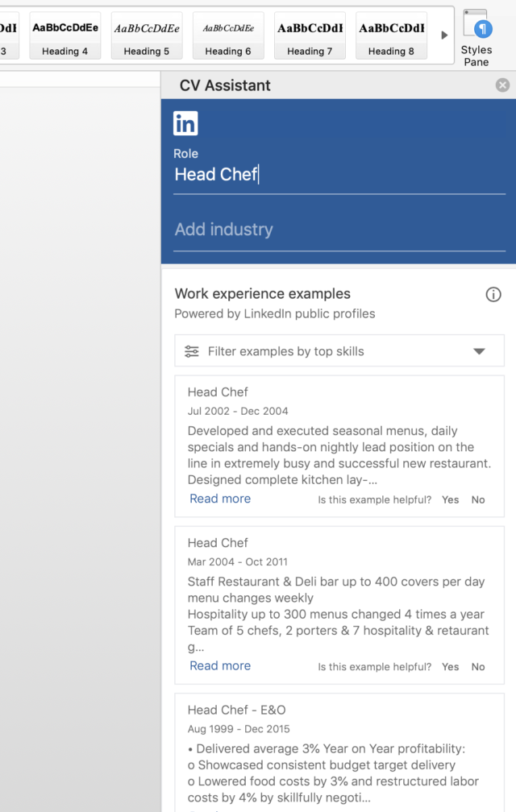Select the Heading 8 style
The image size is (516, 812).
(x=391, y=35)
